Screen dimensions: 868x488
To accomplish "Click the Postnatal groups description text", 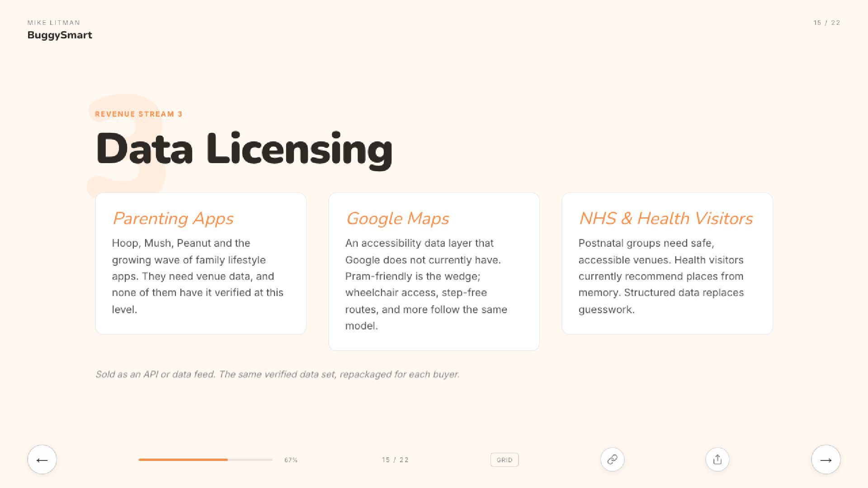I will 661,276.
